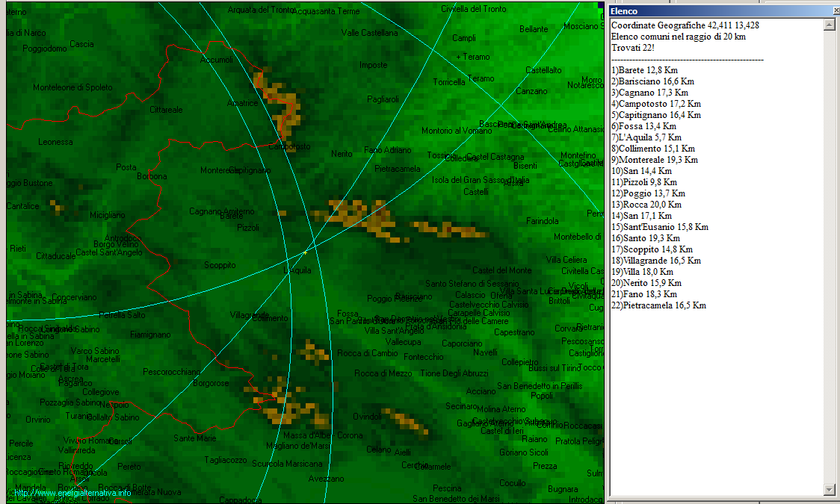Image resolution: width=840 pixels, height=504 pixels.
Task: Click the 'Borgorose' label on the map
Action: (211, 383)
